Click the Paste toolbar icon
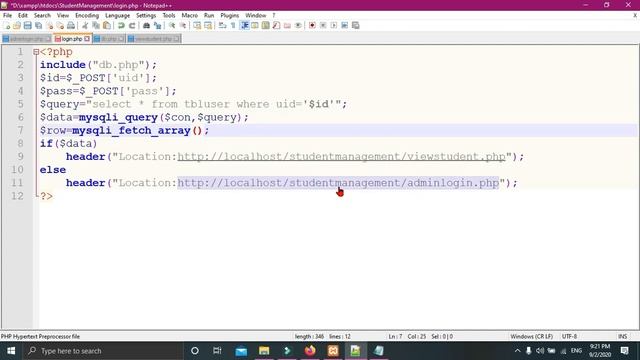 pyautogui.click(x=107, y=26)
